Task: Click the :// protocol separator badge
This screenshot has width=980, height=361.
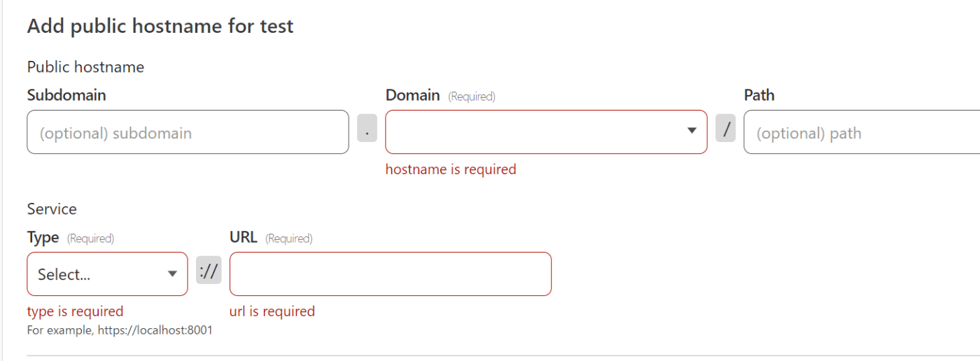Action: coord(209,271)
